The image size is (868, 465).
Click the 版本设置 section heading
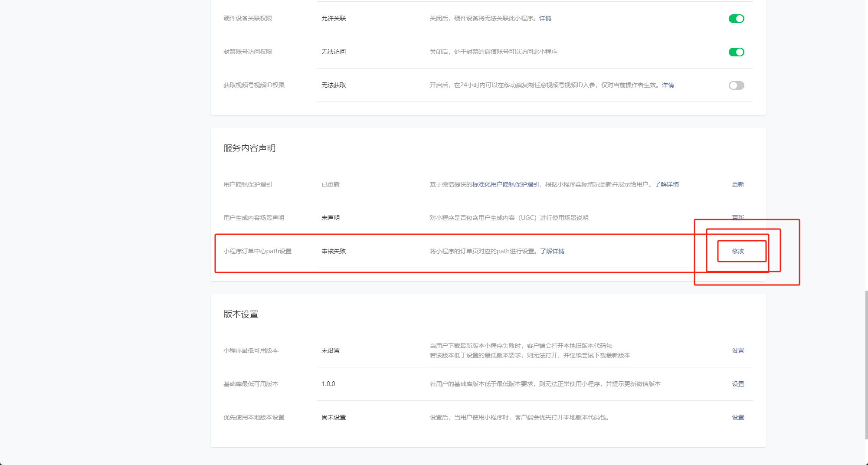pos(241,314)
